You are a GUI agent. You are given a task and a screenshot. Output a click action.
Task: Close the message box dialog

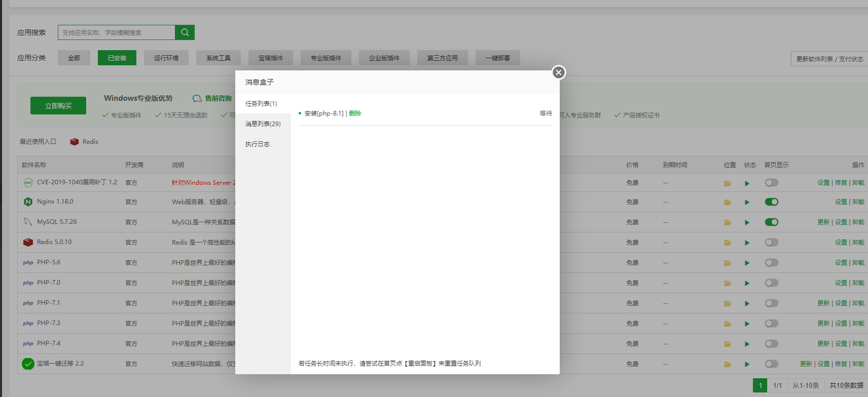pyautogui.click(x=558, y=72)
